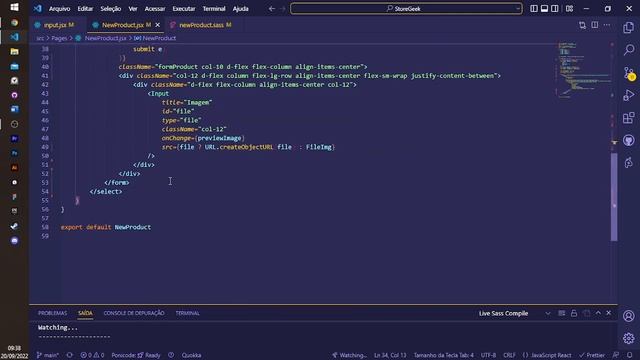Viewport: 640px width, 360px height.
Task: Open the Seleção menu
Action: click(111, 9)
